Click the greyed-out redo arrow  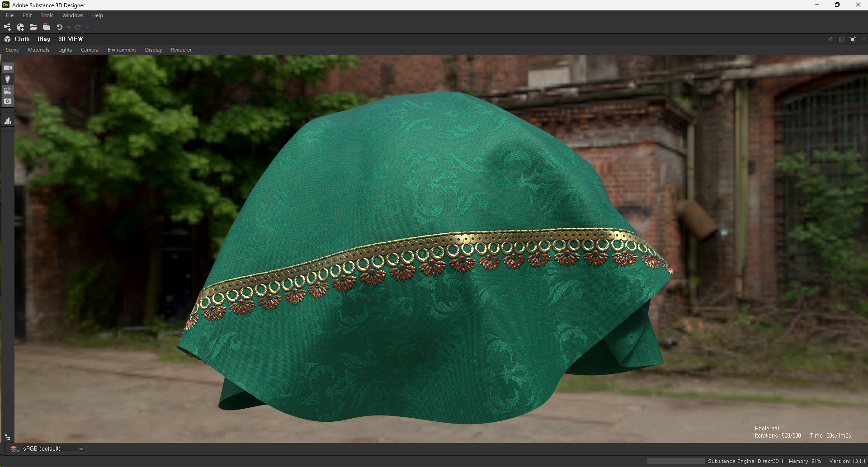pos(78,27)
